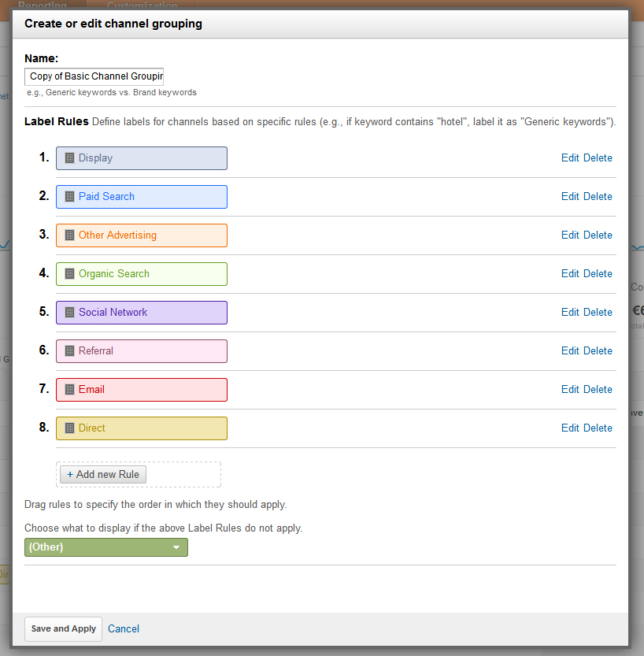Delete the Direct rule
644x656 pixels.
coord(598,428)
